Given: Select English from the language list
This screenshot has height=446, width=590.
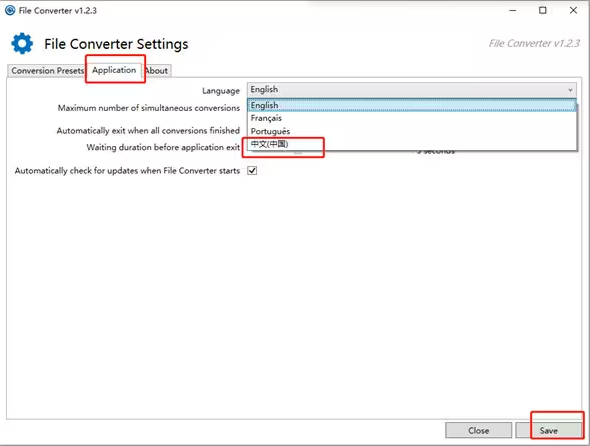Looking at the screenshot, I should (412, 105).
